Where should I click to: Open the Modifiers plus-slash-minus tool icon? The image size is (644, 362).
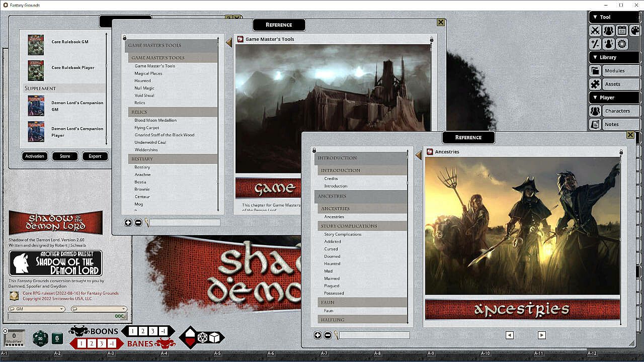pos(595,44)
